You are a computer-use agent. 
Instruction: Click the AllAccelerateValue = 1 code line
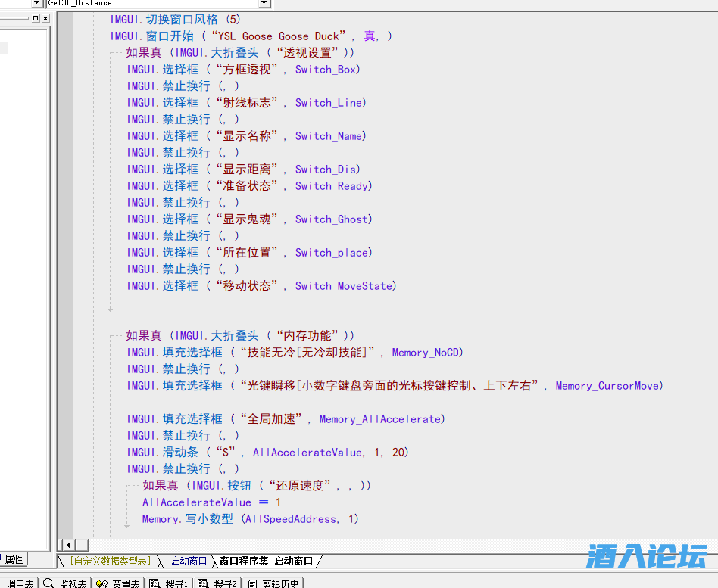point(211,502)
